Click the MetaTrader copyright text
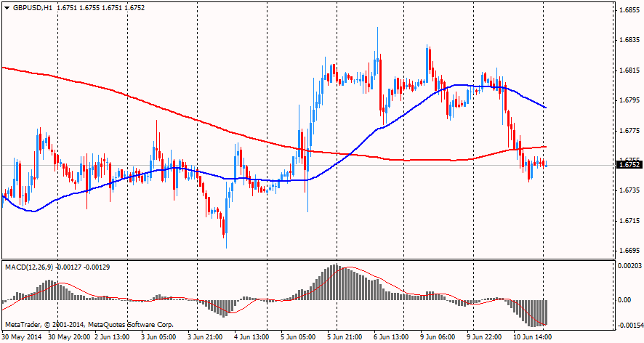Screen dimensions: 644x343 [x=89, y=324]
